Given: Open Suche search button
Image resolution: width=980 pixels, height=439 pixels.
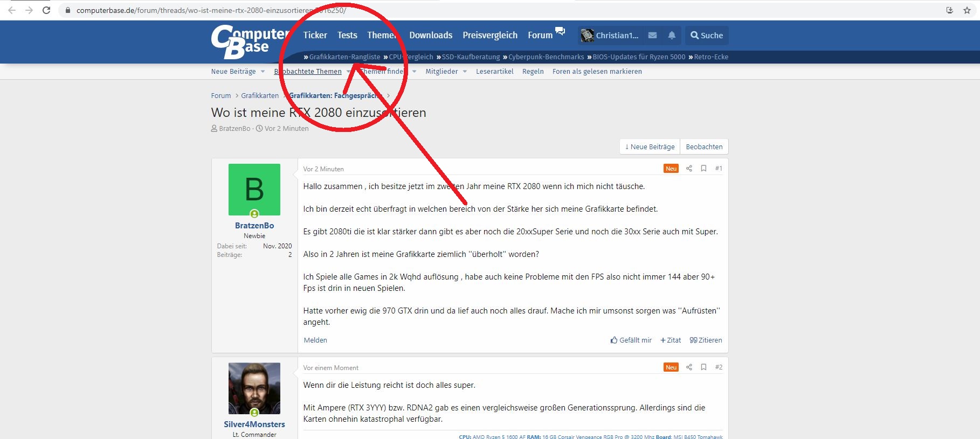Looking at the screenshot, I should pyautogui.click(x=707, y=36).
